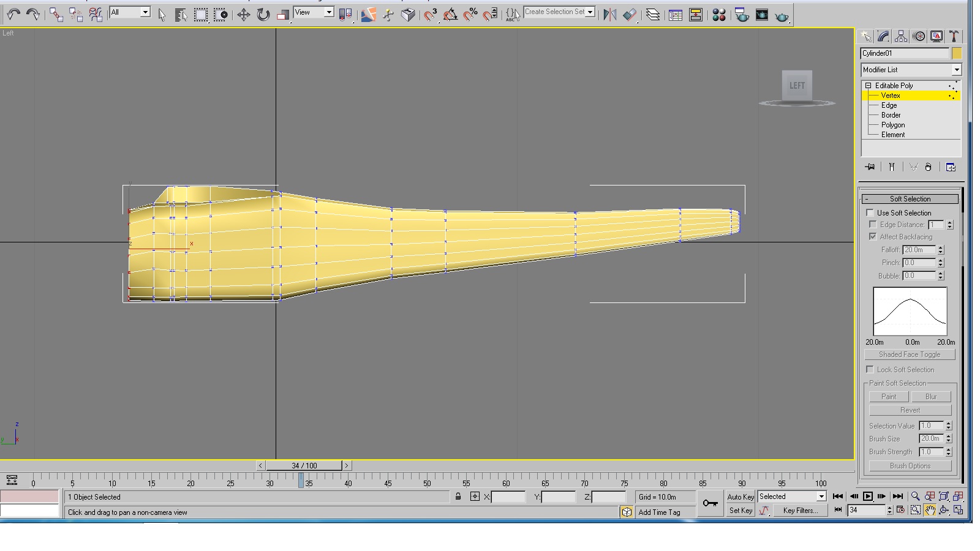Click the Key Filters button
This screenshot has height=551, width=980.
(x=800, y=511)
